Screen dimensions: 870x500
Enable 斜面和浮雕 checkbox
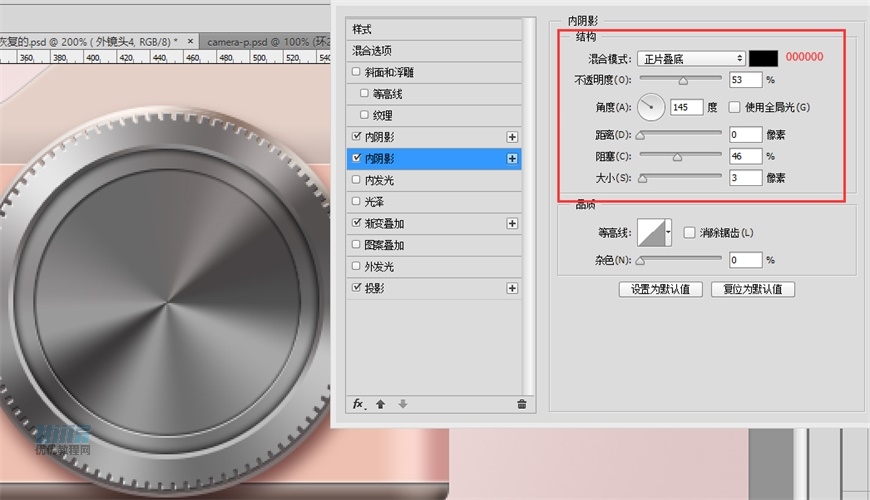[x=356, y=72]
